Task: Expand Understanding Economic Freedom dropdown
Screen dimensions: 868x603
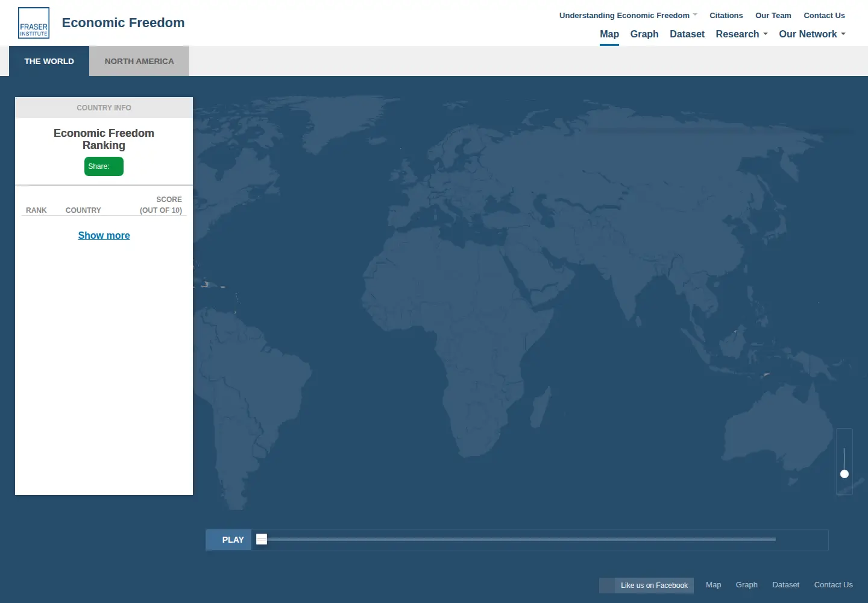Action: [628, 15]
